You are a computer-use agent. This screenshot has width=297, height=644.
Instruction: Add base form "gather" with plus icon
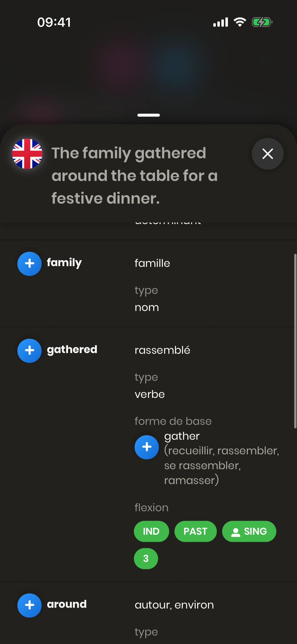pyautogui.click(x=147, y=447)
